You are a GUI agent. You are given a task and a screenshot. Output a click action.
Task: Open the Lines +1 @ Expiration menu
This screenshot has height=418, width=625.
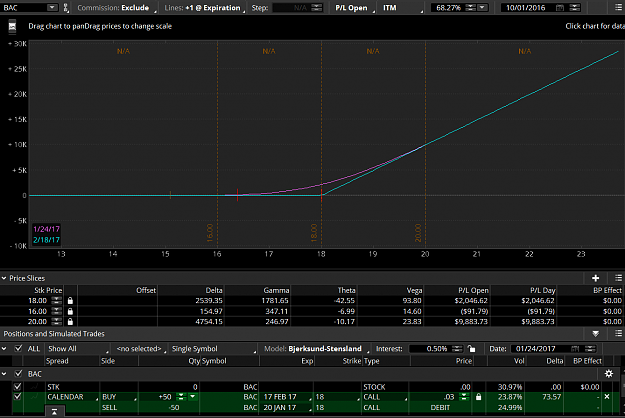205,8
